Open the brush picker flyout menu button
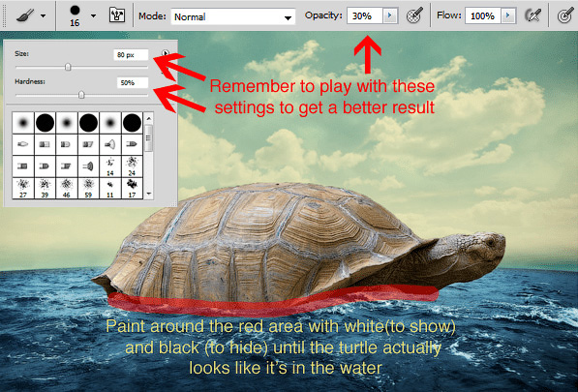 pos(166,53)
